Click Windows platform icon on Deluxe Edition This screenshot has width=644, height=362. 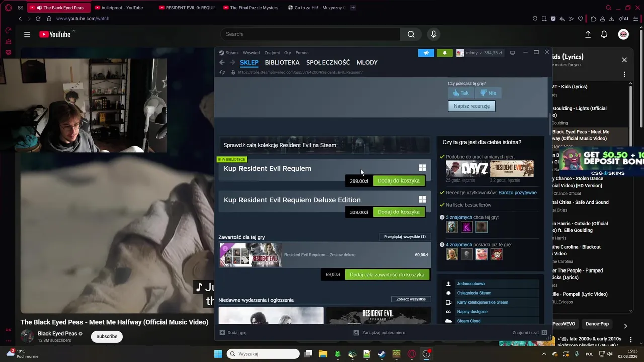(x=422, y=200)
